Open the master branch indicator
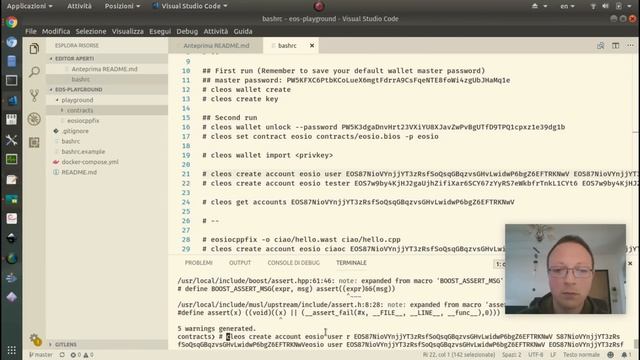Image resolution: width=640 pixels, height=360 pixels. (40, 355)
